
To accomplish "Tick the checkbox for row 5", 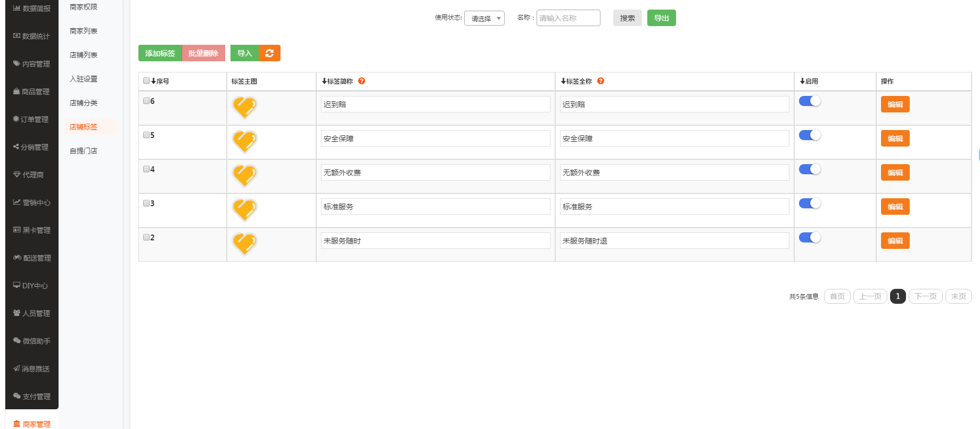I will click(146, 135).
